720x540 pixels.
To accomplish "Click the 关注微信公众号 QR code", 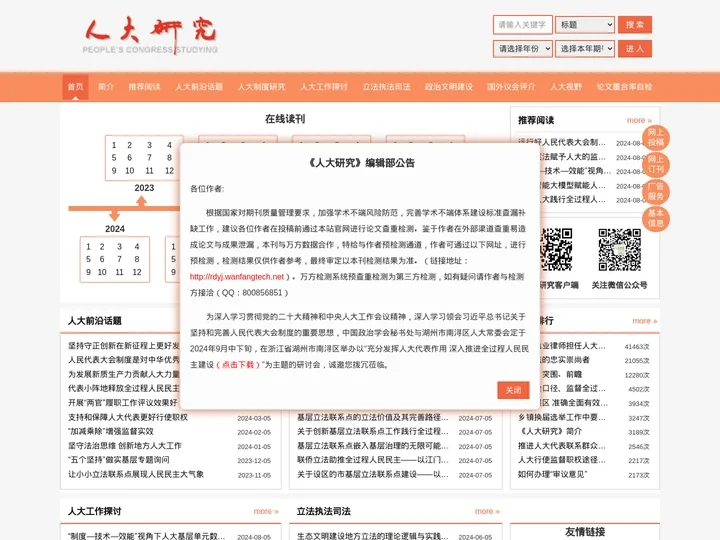I will (x=619, y=250).
